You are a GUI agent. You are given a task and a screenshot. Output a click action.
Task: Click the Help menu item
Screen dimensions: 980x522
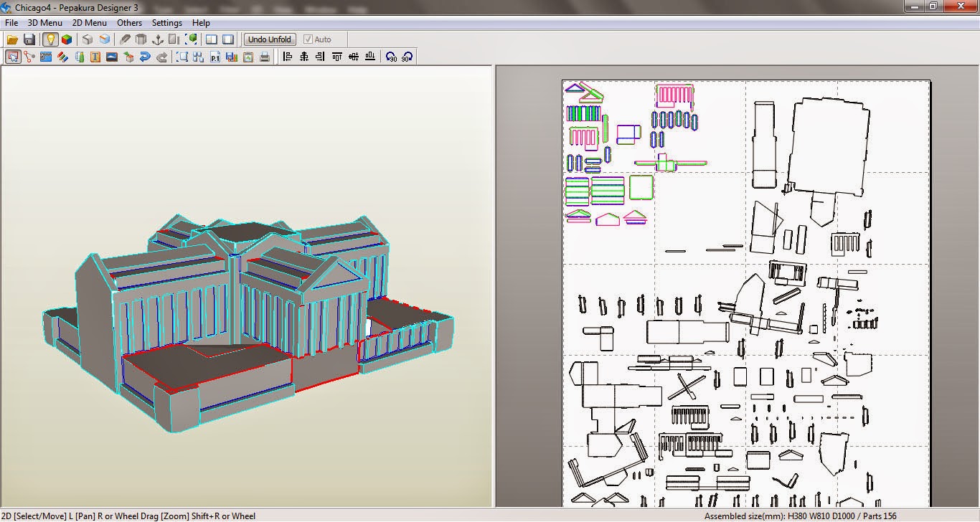[201, 23]
